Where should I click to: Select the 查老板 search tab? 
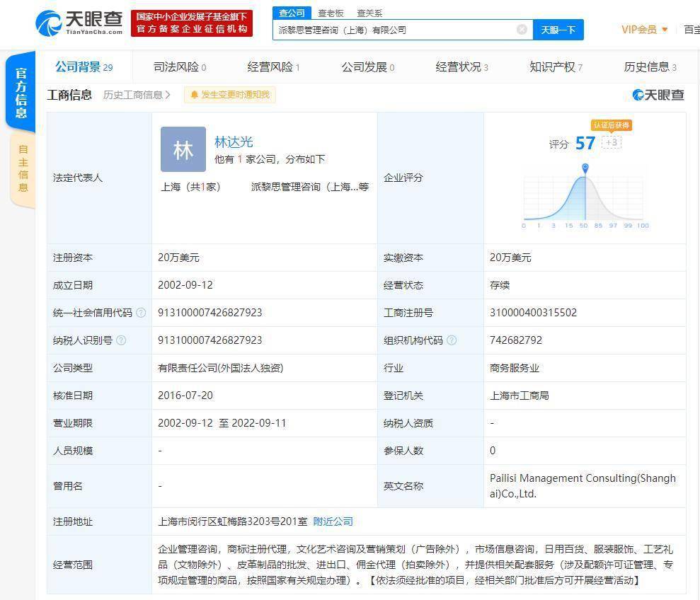331,13
